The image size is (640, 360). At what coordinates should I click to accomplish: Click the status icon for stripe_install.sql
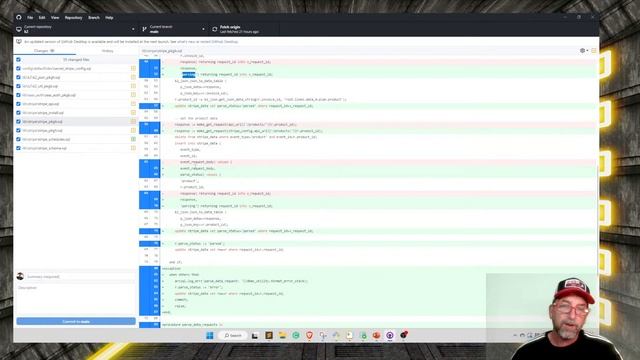click(133, 113)
